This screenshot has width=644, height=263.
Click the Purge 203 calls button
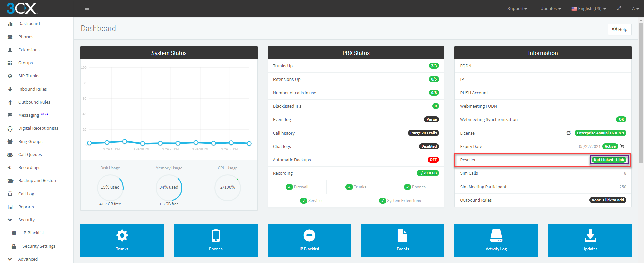[423, 133]
